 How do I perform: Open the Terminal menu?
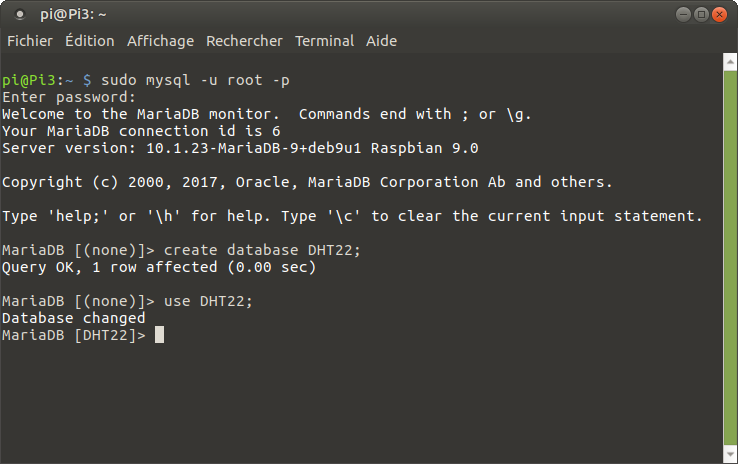(324, 41)
